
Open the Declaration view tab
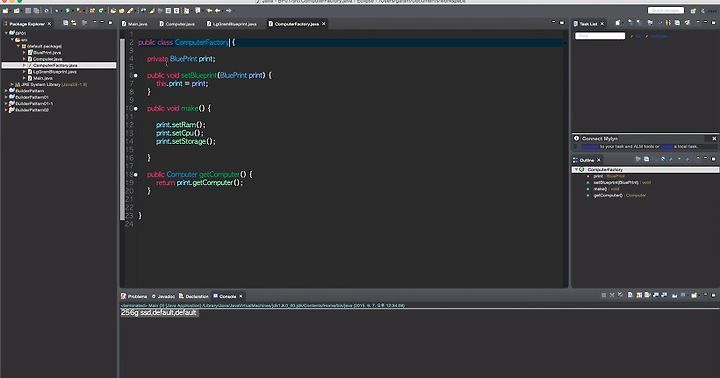click(x=193, y=297)
